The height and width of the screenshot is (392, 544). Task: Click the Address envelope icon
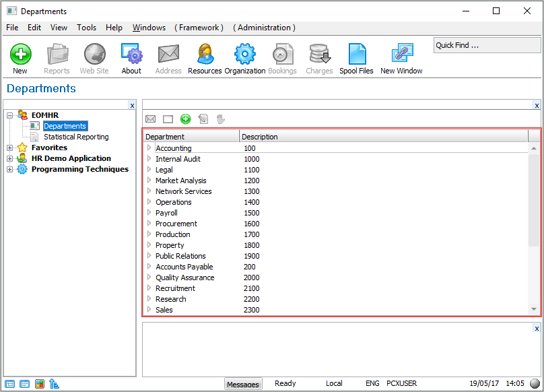click(x=168, y=54)
